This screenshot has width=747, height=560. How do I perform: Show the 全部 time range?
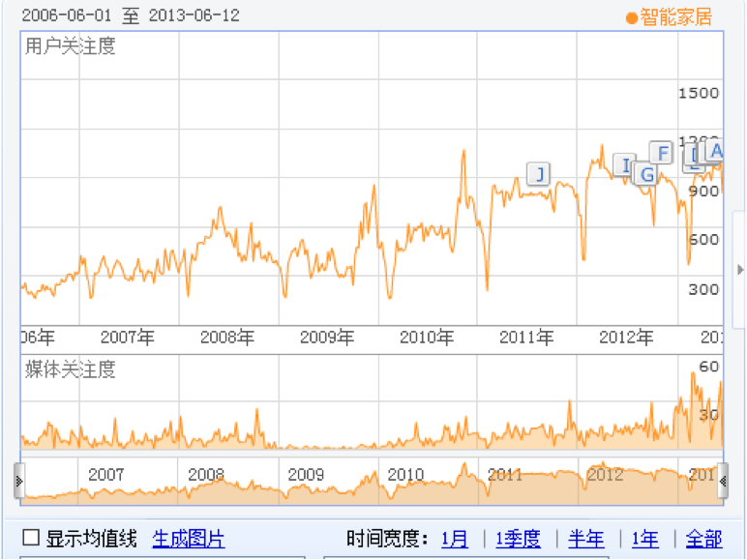[703, 539]
